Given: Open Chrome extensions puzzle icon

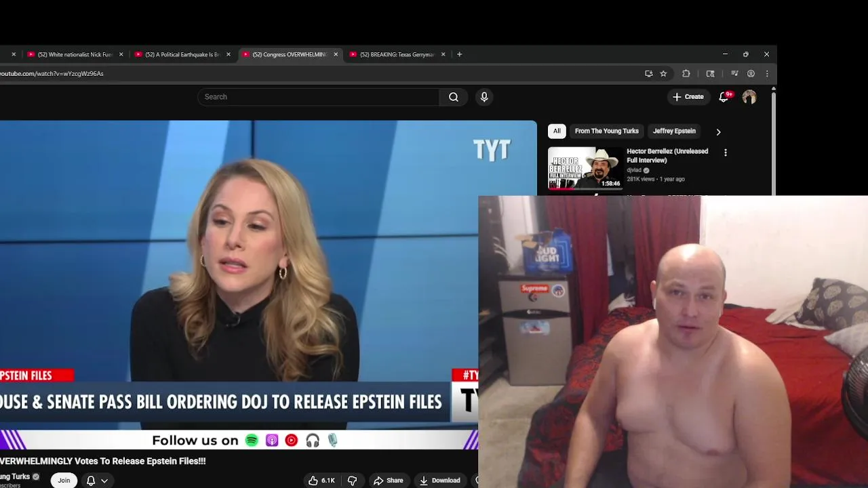Looking at the screenshot, I should [686, 73].
